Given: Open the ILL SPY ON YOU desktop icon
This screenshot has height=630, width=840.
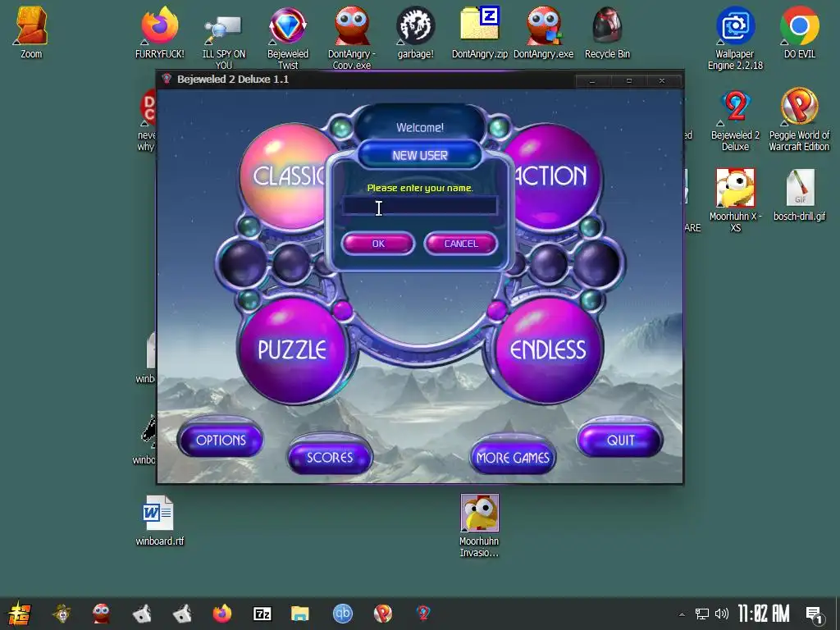Looking at the screenshot, I should tap(223, 39).
